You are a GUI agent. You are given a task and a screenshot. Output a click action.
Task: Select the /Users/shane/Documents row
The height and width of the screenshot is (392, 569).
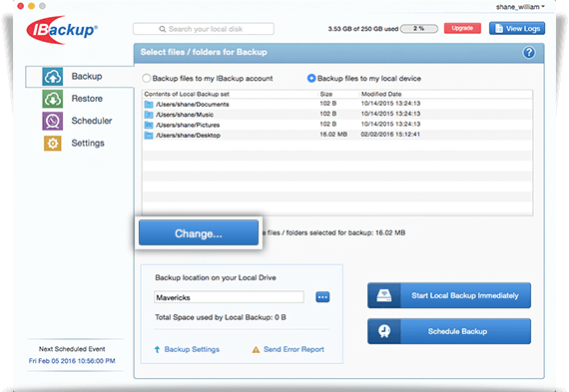(x=337, y=104)
